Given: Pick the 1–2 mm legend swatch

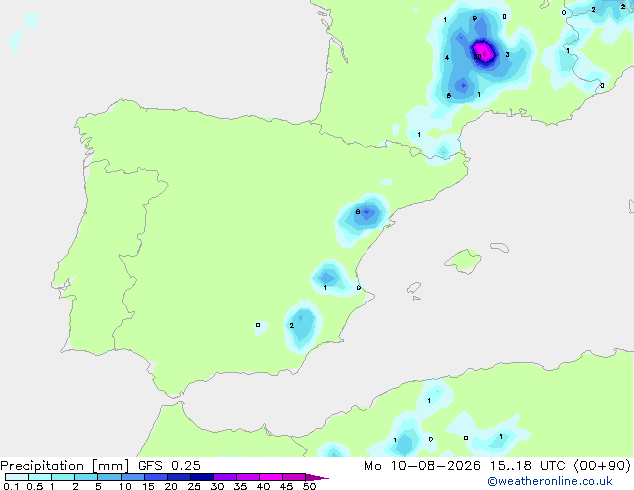Looking at the screenshot, I should (63, 477).
